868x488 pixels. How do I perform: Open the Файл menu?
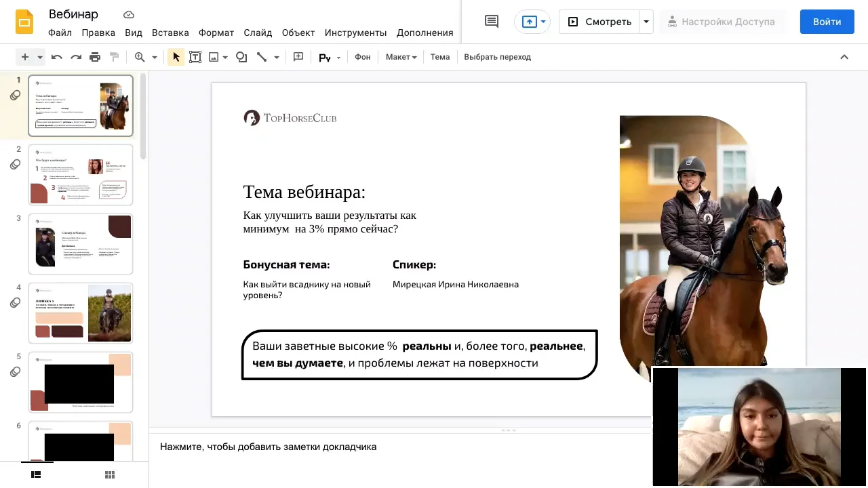coord(60,33)
